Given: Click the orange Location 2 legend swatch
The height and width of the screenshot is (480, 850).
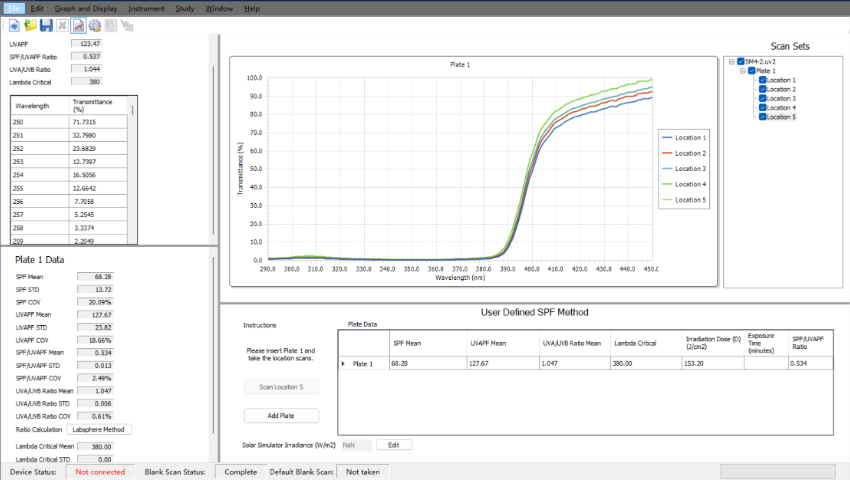Looking at the screenshot, I should pos(667,153).
